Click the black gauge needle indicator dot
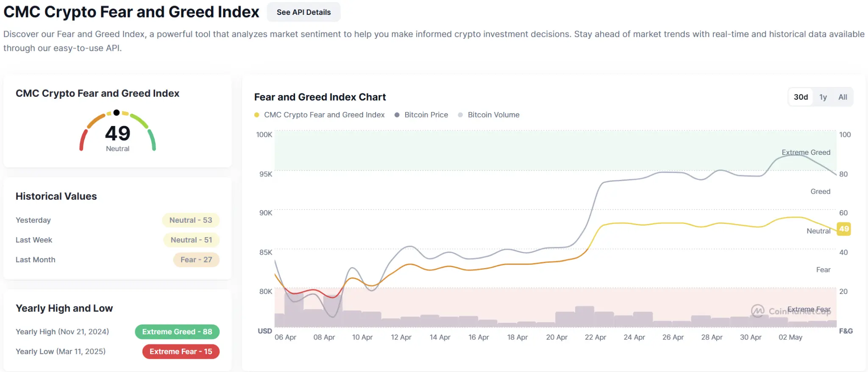Viewport: 868px width, 372px height. pos(117,113)
